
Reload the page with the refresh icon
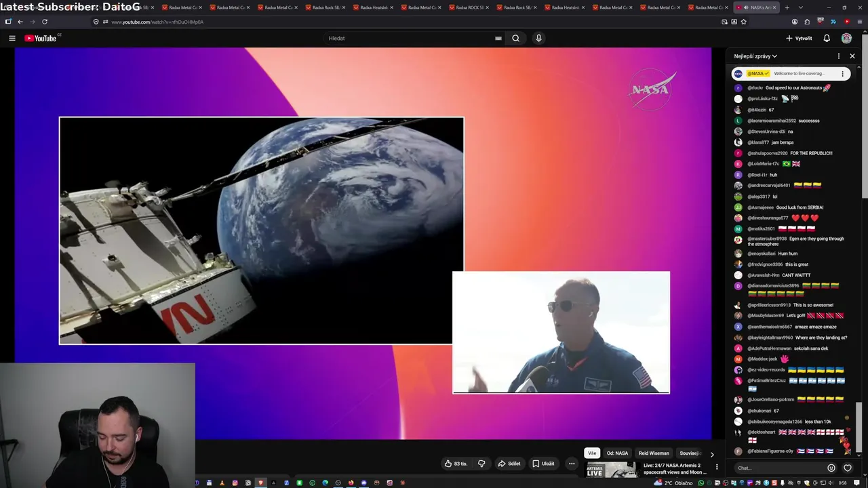coord(45,22)
